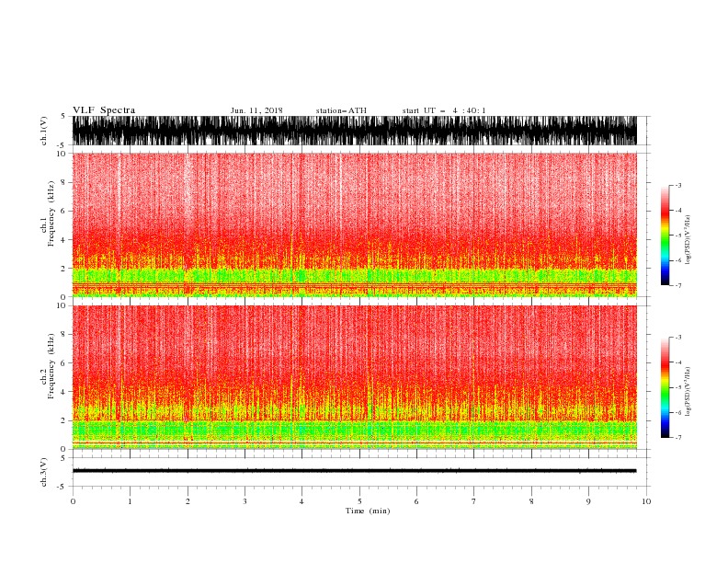Viewport: 728px width, 563px height.
Task: Click the "10" kHz tick of ch.1 spectrogram
Action: click(62, 154)
